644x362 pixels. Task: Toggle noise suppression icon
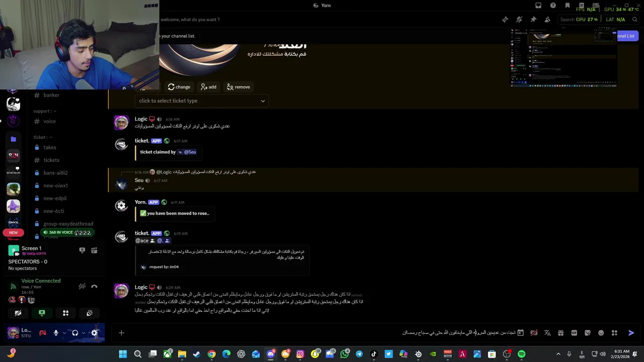(82, 286)
